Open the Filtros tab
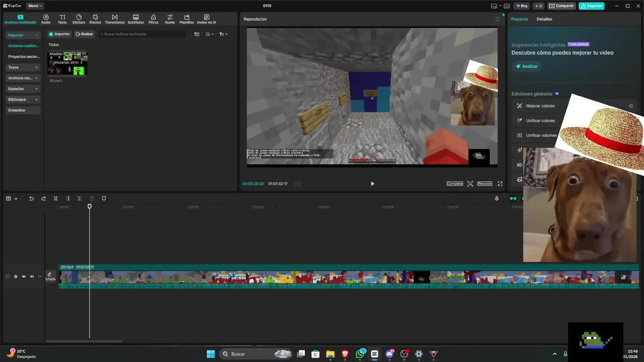 pyautogui.click(x=153, y=19)
